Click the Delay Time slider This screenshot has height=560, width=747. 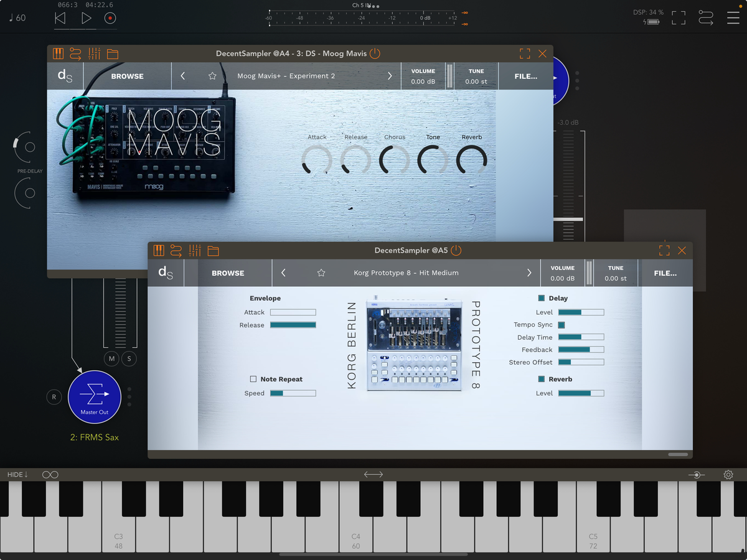pyautogui.click(x=581, y=337)
